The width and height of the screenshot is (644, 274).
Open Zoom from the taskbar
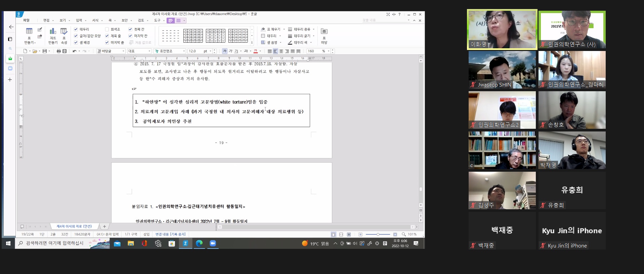coord(213,243)
